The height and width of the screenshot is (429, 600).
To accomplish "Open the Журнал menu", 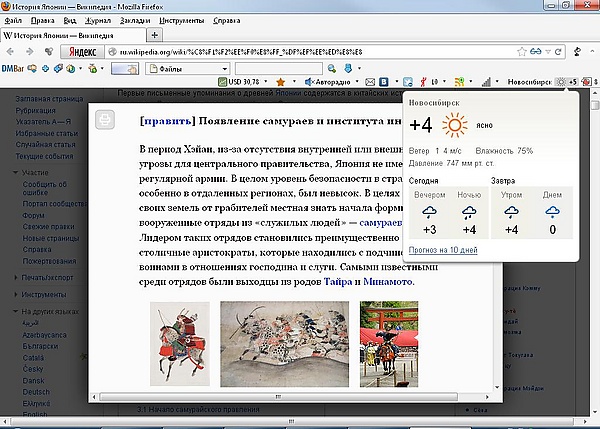I will click(x=98, y=20).
